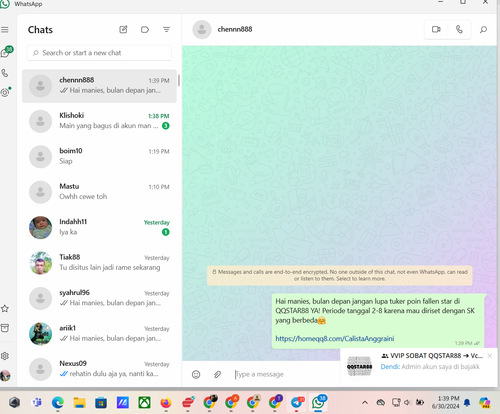Open the Indahh11 chat
Image resolution: width=500 pixels, height=414 pixels.
(x=99, y=228)
